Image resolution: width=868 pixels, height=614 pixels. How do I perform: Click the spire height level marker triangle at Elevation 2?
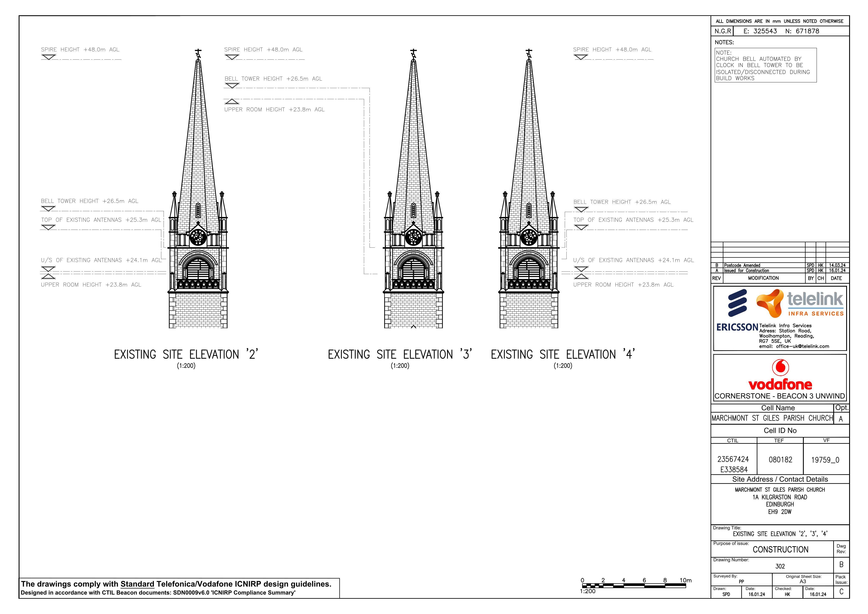click(x=48, y=57)
